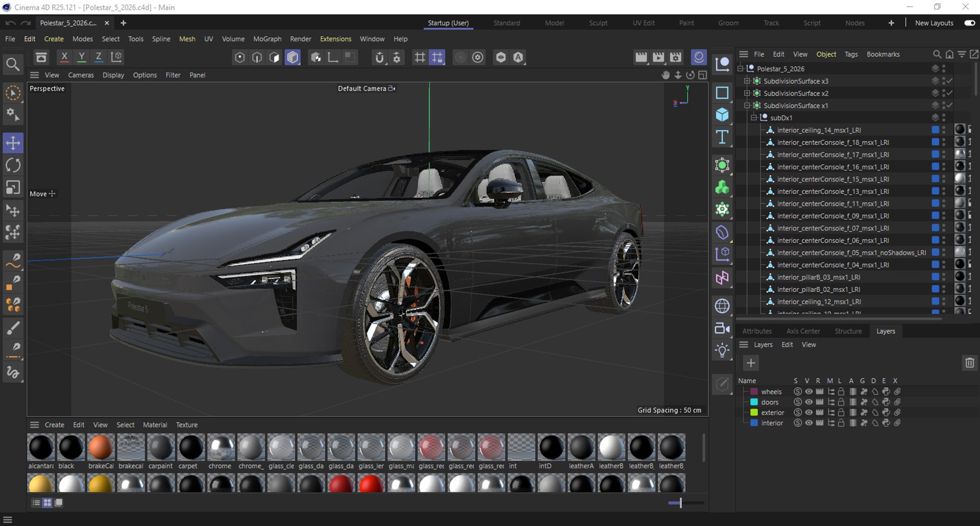980x526 pixels.
Task: Toggle enable checkmark on SubdivisionSurface x2
Action: coord(950,93)
